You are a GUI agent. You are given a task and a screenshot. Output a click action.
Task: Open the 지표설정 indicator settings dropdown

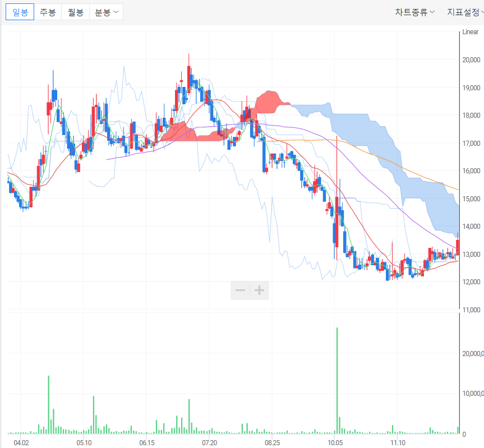pos(465,12)
